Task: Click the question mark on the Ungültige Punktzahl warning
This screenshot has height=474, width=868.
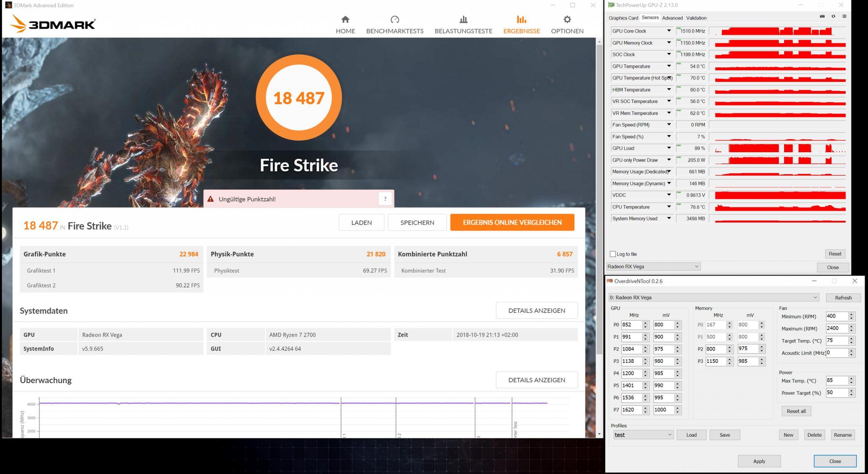Action: pos(385,199)
